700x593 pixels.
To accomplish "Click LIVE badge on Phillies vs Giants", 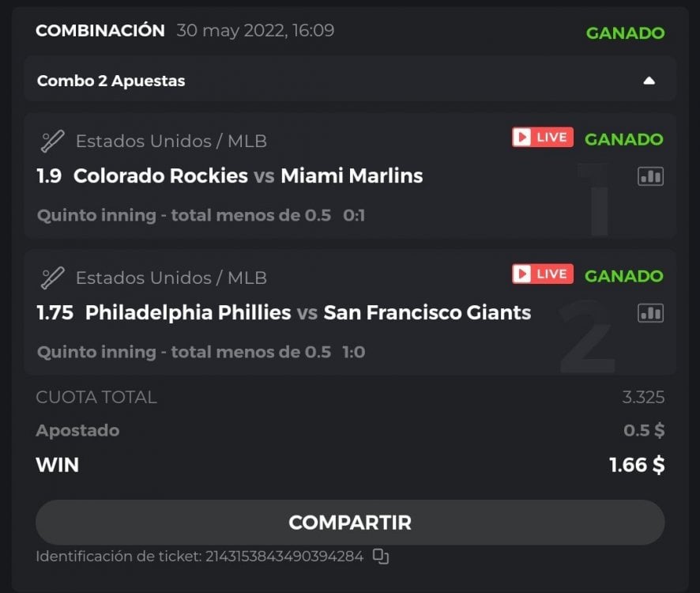I will click(x=542, y=274).
